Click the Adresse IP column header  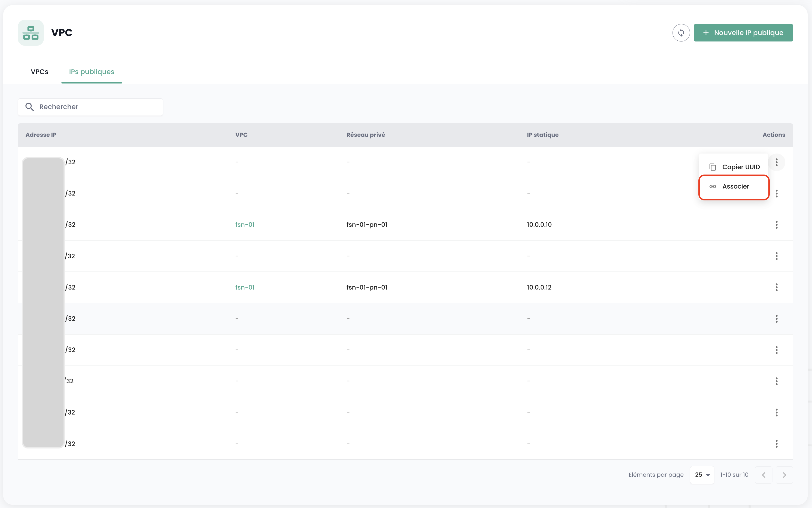pos(41,135)
